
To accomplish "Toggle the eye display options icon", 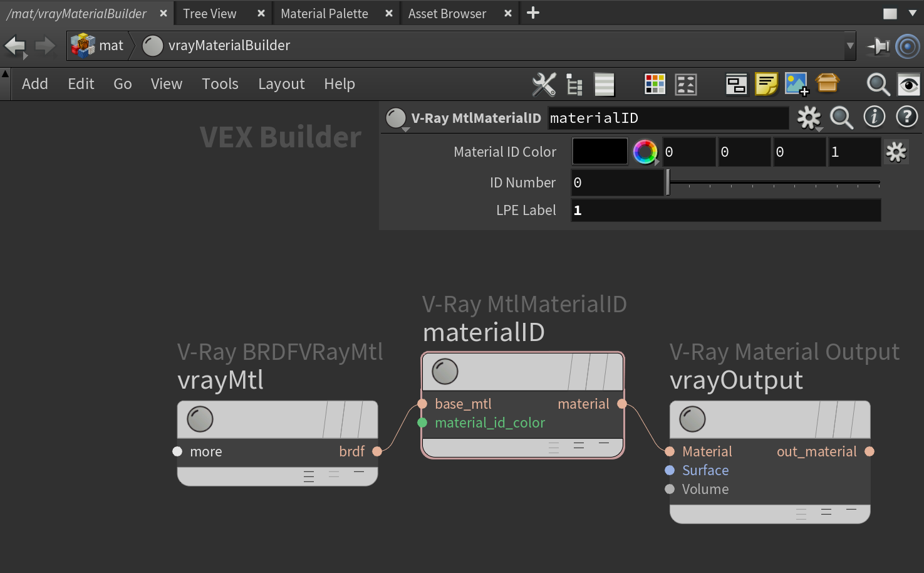I will coord(909,84).
